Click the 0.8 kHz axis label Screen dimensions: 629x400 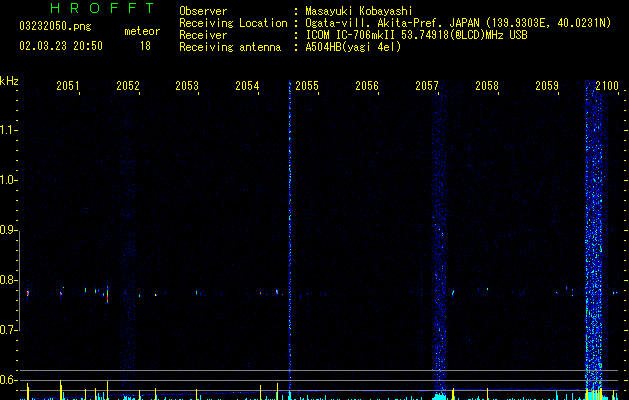coord(8,280)
